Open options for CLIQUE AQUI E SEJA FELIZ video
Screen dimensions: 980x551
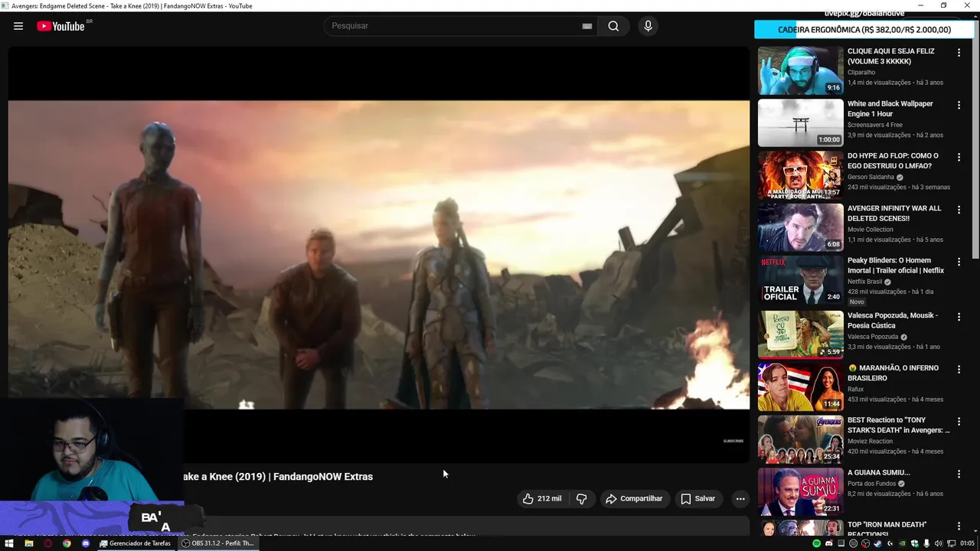[x=959, y=53]
